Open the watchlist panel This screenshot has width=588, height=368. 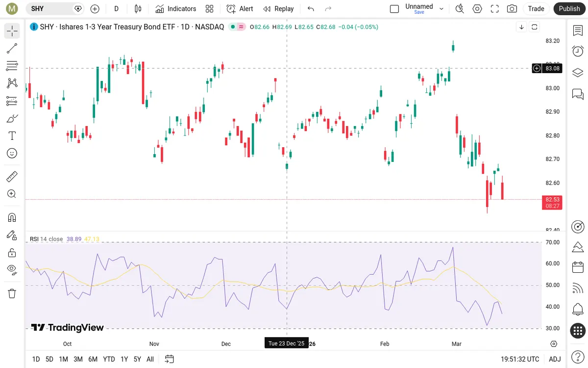pos(578,30)
